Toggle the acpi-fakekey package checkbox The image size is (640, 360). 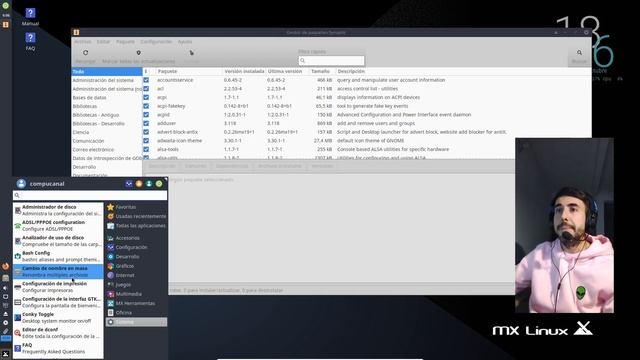[146, 106]
